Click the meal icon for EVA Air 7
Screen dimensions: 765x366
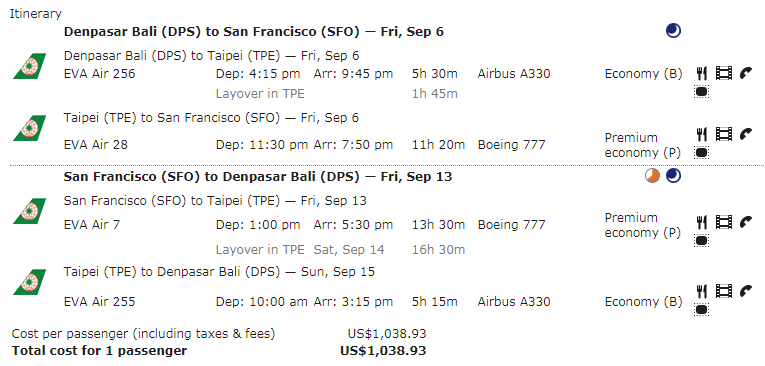pos(702,223)
